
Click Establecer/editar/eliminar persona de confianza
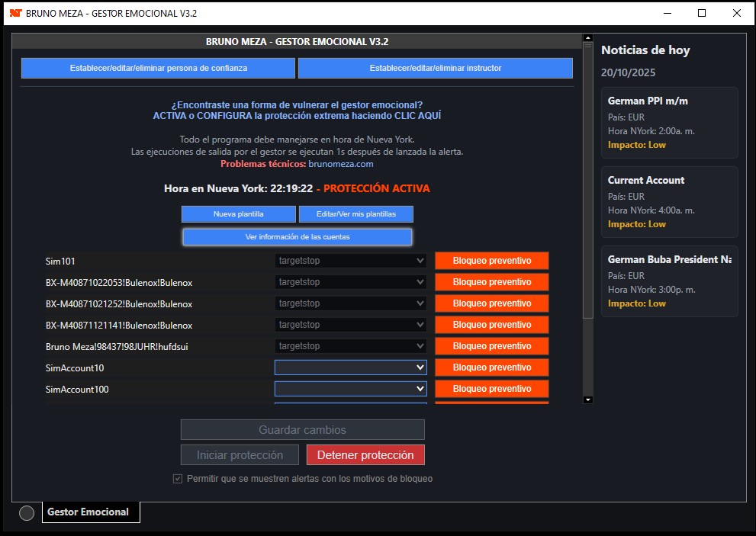pyautogui.click(x=158, y=68)
